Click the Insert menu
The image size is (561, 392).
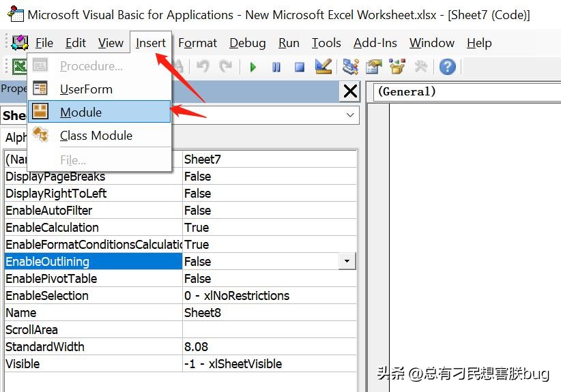[151, 43]
